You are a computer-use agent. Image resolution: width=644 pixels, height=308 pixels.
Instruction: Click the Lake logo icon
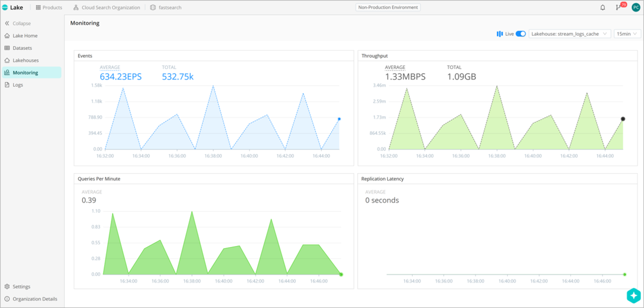[x=5, y=8]
